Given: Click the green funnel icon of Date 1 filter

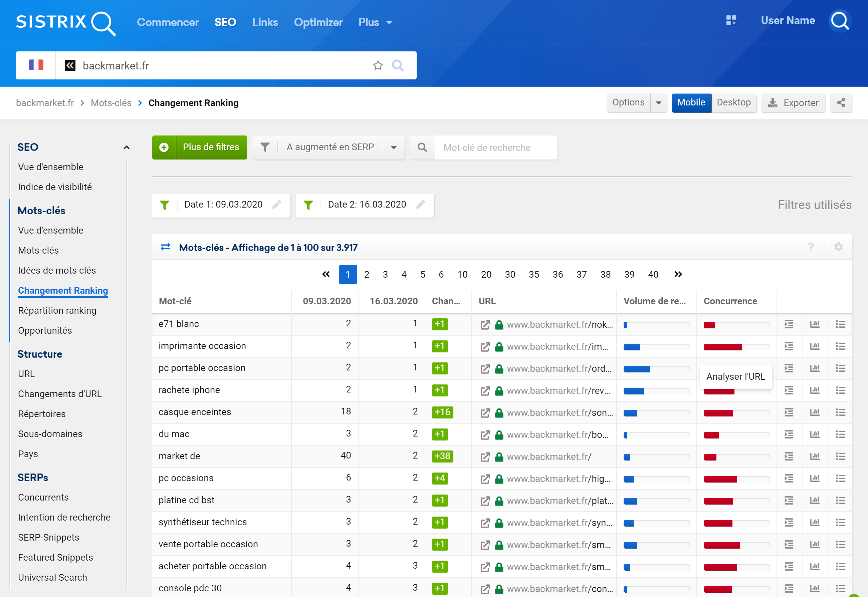Looking at the screenshot, I should coord(164,205).
